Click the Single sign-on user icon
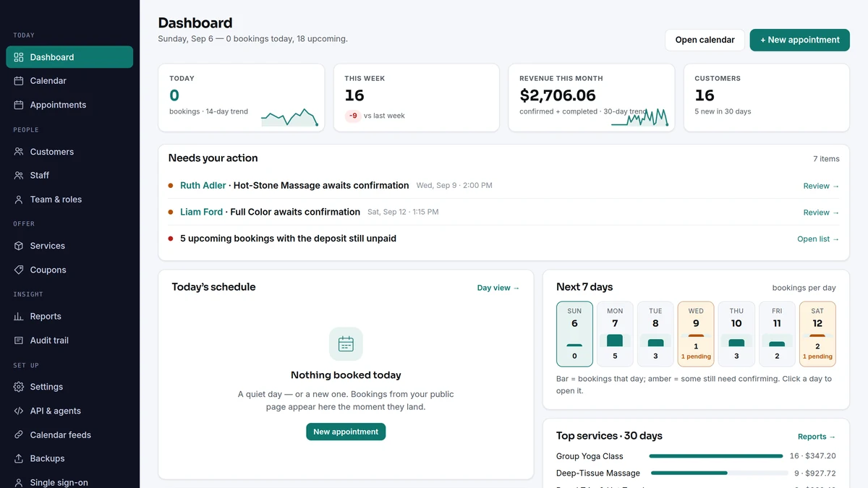 pos(19,482)
